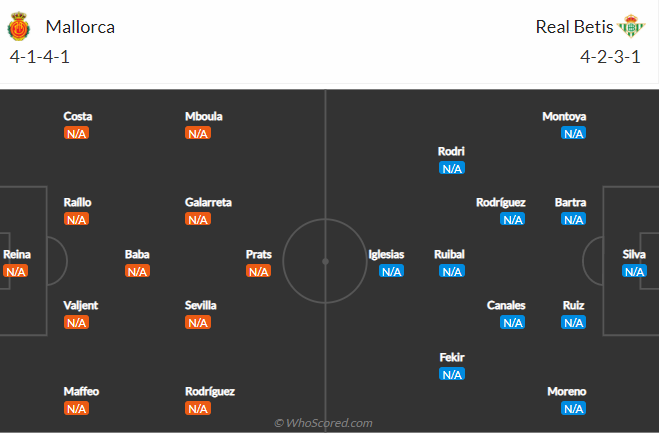Click Moreno's blue N/A rating badge
This screenshot has height=438, width=663.
click(574, 408)
